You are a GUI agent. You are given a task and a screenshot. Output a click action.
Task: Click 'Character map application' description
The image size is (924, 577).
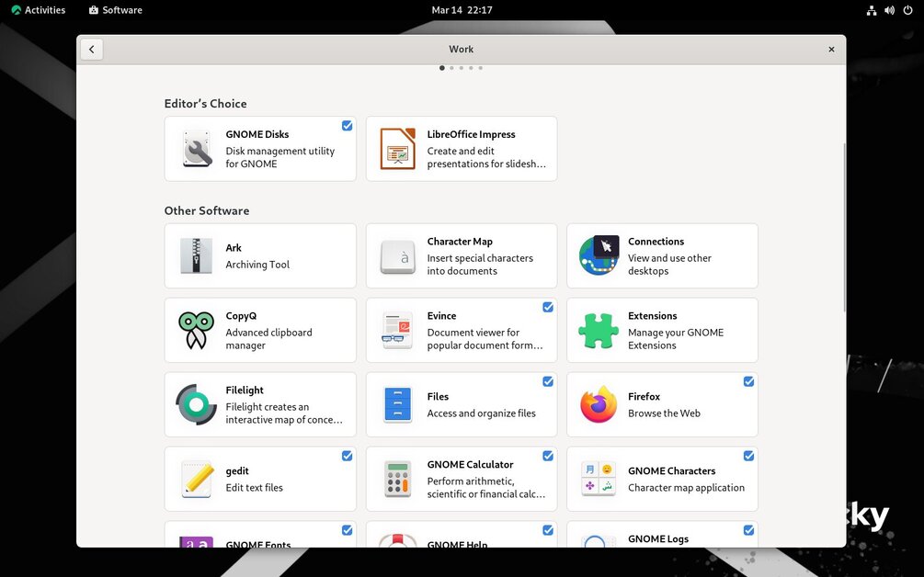click(x=687, y=488)
